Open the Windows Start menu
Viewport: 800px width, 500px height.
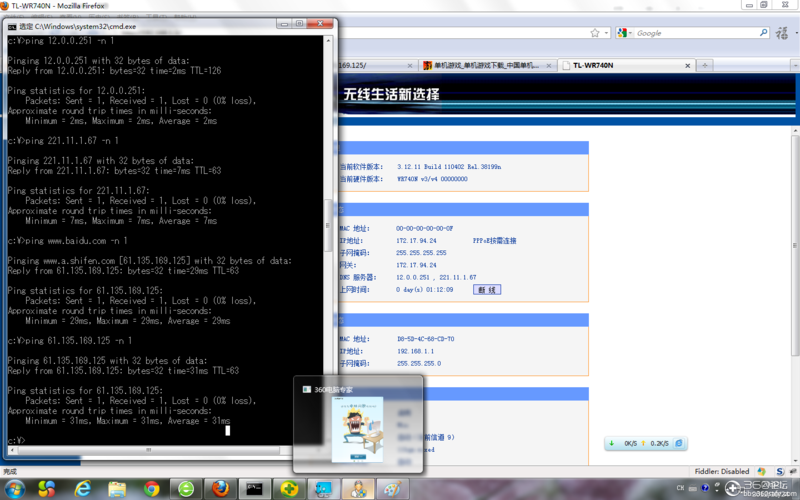14,489
